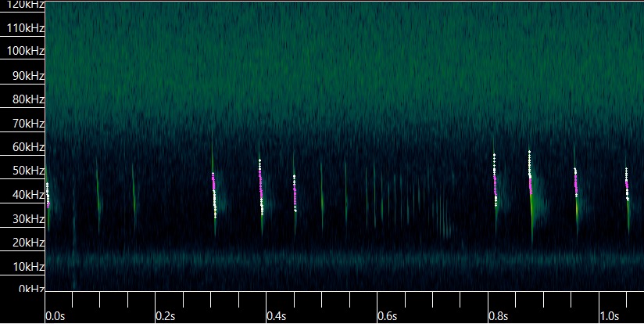Screen dimensions: 644x324
Task: Click the 10kHz frequency axis label
Action: pyautogui.click(x=25, y=266)
